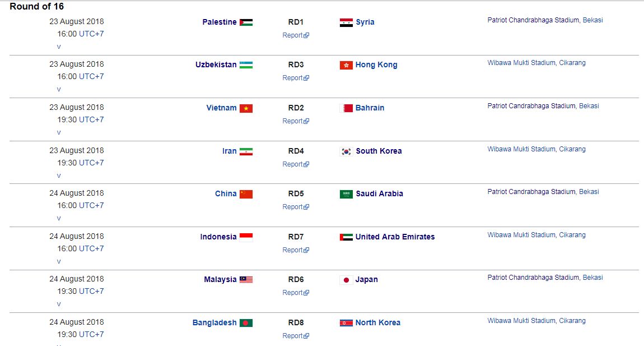Click the Hong Kong flag icon
This screenshot has height=346, width=644.
346,65
